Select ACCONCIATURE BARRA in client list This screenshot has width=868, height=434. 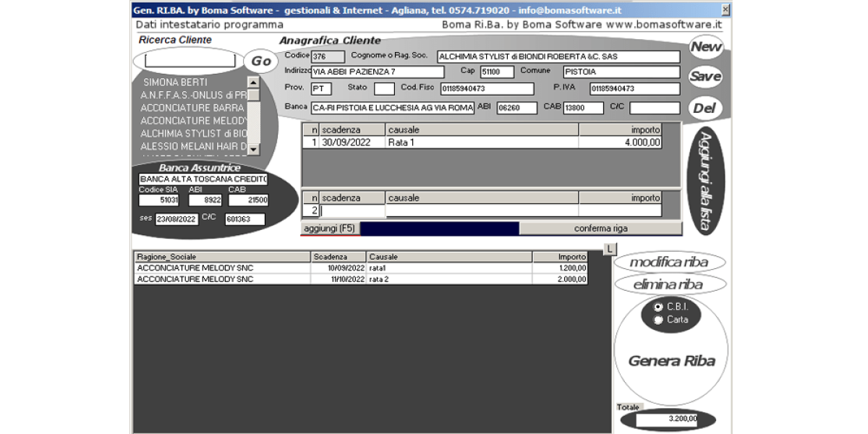coord(192,108)
